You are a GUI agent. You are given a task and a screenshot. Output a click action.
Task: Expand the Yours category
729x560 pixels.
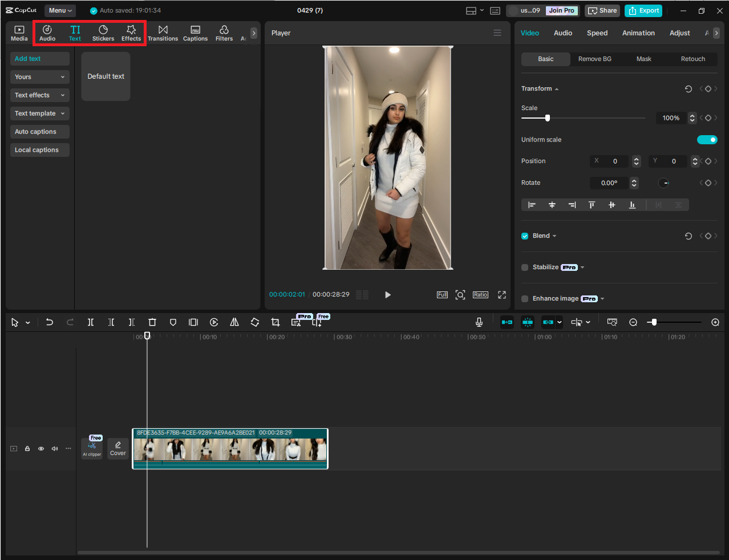[40, 77]
